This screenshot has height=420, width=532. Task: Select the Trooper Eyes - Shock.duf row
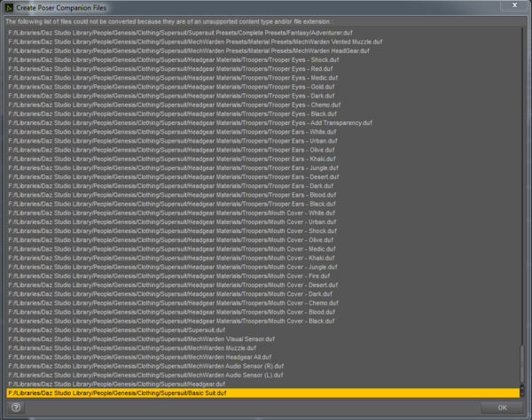(263, 60)
